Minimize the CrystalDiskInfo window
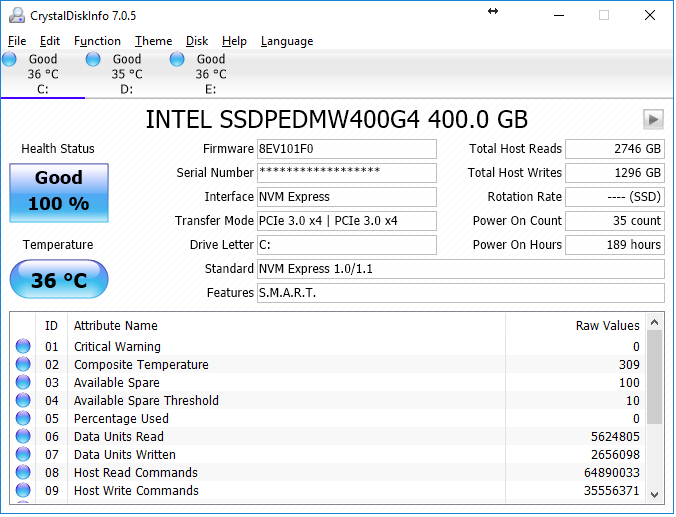Viewport: 676px width, 517px height. click(x=559, y=16)
